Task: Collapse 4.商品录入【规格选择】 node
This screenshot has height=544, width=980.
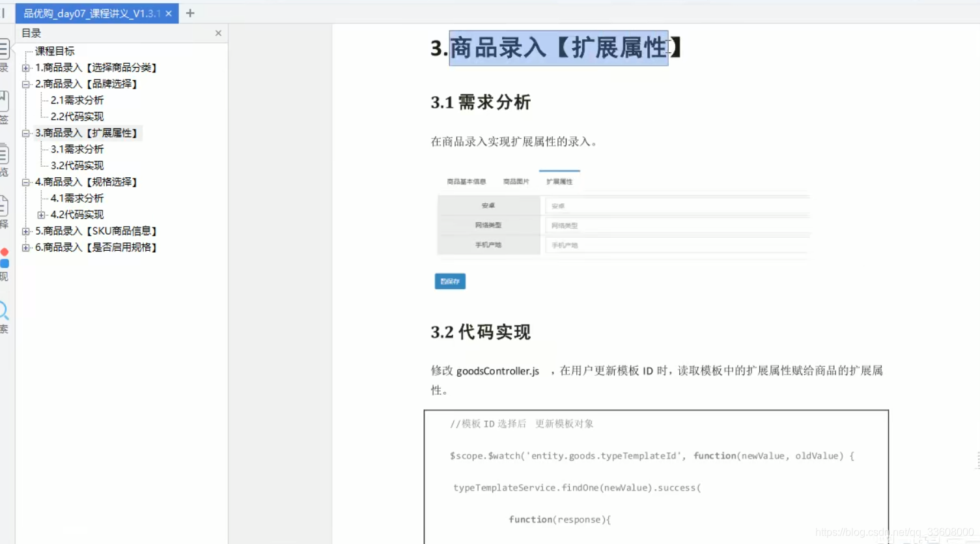Action: coord(26,182)
